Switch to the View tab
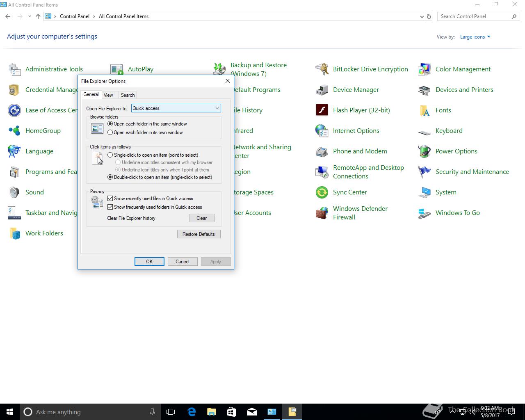The width and height of the screenshot is (525, 420). tap(108, 95)
